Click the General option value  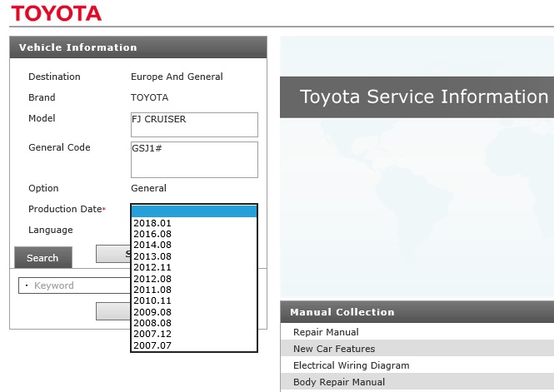pyautogui.click(x=148, y=188)
